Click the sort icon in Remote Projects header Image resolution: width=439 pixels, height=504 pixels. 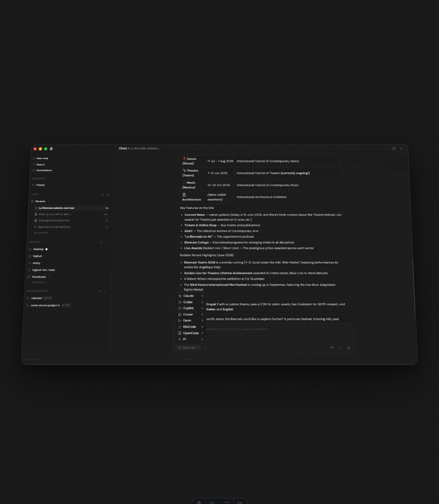(100, 291)
